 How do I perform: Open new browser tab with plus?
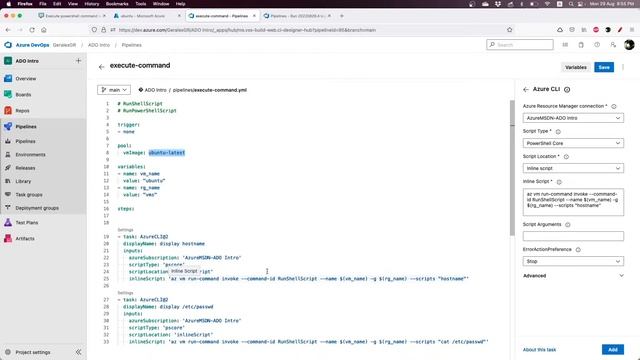342,16
